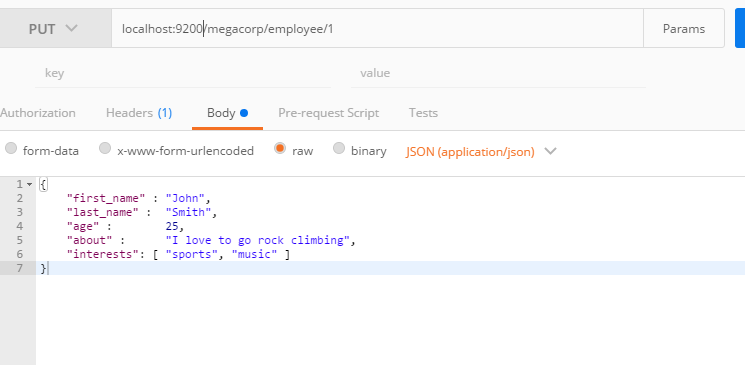This screenshot has height=365, width=745.
Task: Select the binary radio option
Action: coord(339,148)
